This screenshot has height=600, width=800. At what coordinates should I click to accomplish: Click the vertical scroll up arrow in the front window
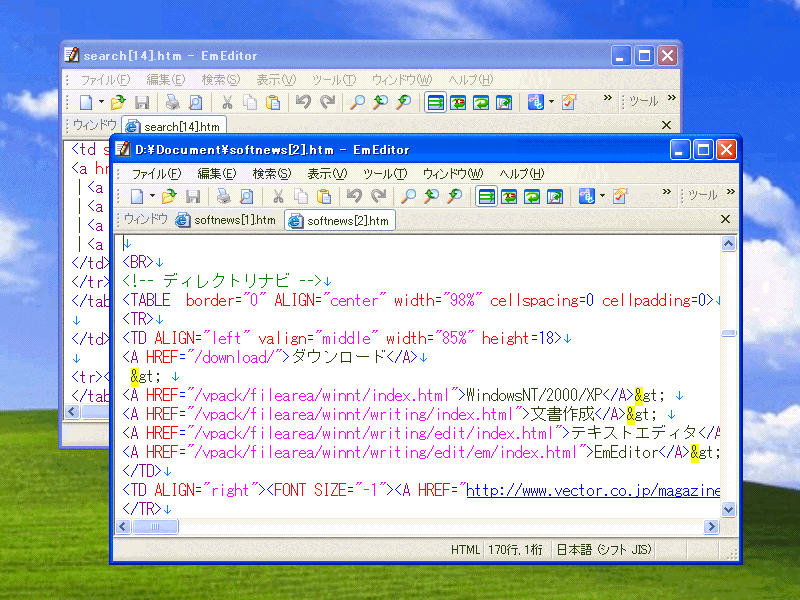tap(729, 244)
